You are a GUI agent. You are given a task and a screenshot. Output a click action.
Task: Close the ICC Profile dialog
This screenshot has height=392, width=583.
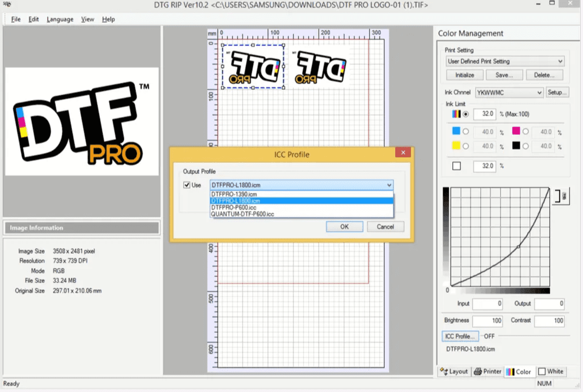(x=403, y=154)
